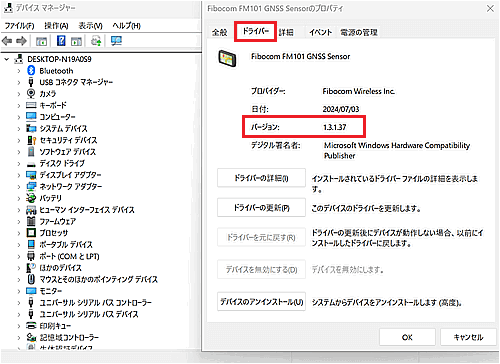Screen dimensions: 500x364
Task: Click the Forward arrow toolbar icon
Action: [x=21, y=41]
